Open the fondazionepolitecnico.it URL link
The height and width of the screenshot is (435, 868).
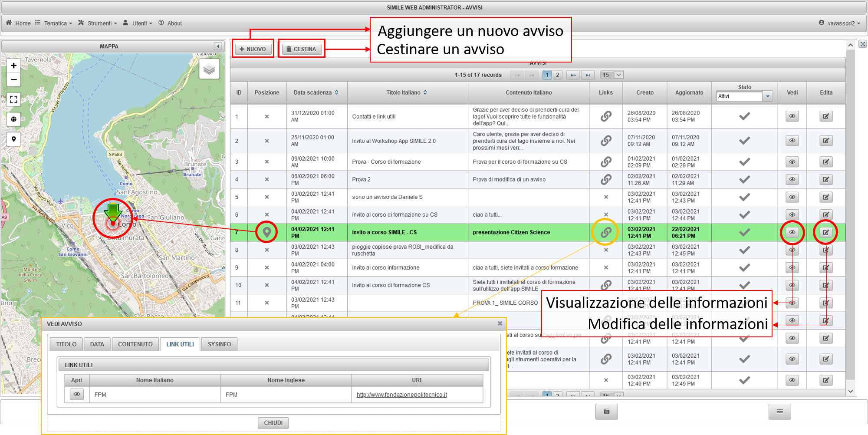pos(401,395)
